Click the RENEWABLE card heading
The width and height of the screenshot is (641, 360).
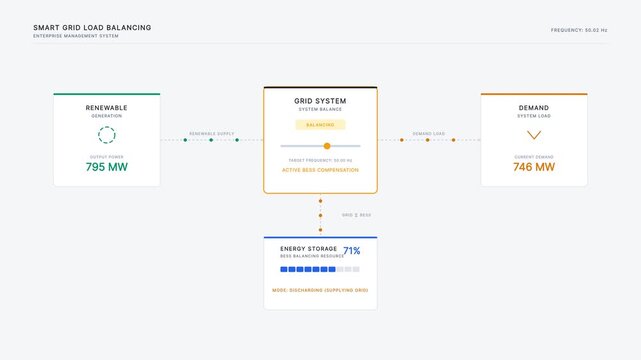(107, 108)
